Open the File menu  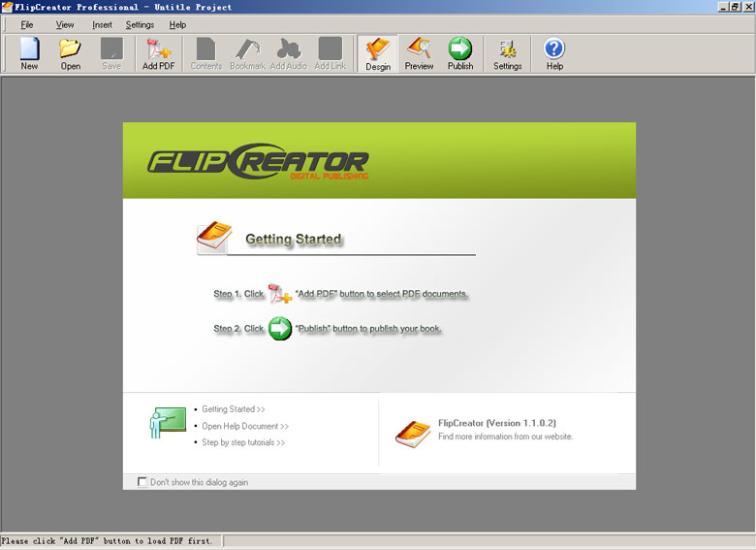(x=26, y=24)
